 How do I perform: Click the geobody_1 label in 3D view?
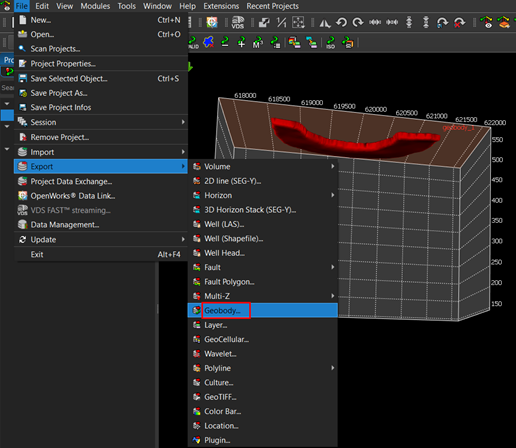[458, 128]
